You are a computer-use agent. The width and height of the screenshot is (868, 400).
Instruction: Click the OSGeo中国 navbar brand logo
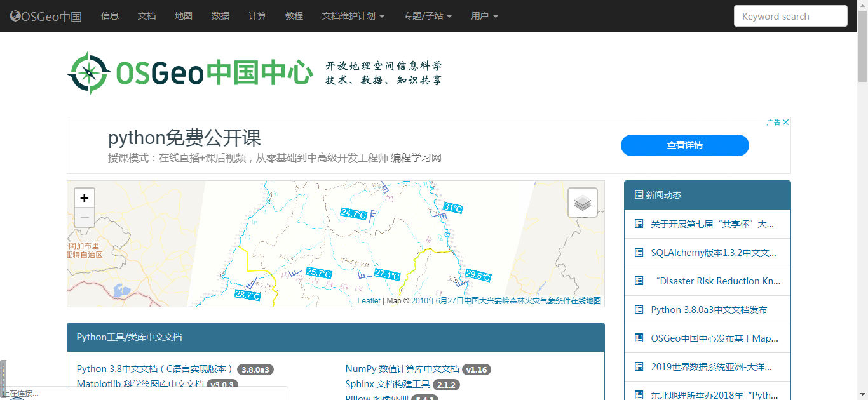(46, 17)
